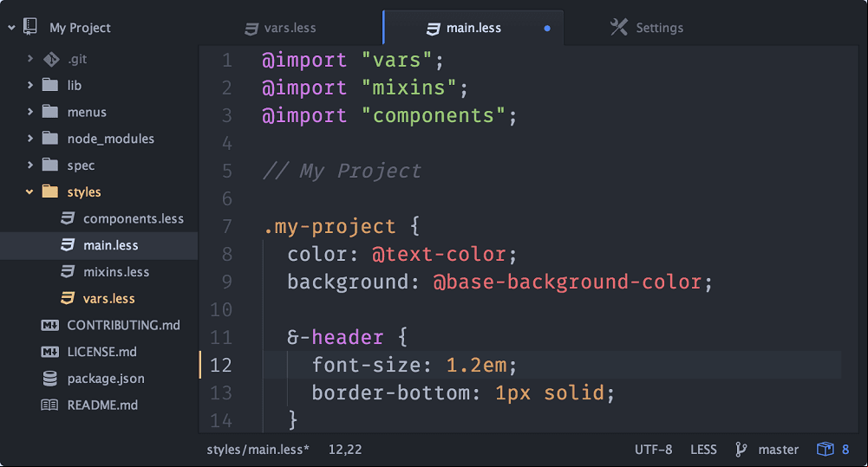Switch to the vars.less tab
Viewport: 868px width, 467px height.
coord(290,28)
